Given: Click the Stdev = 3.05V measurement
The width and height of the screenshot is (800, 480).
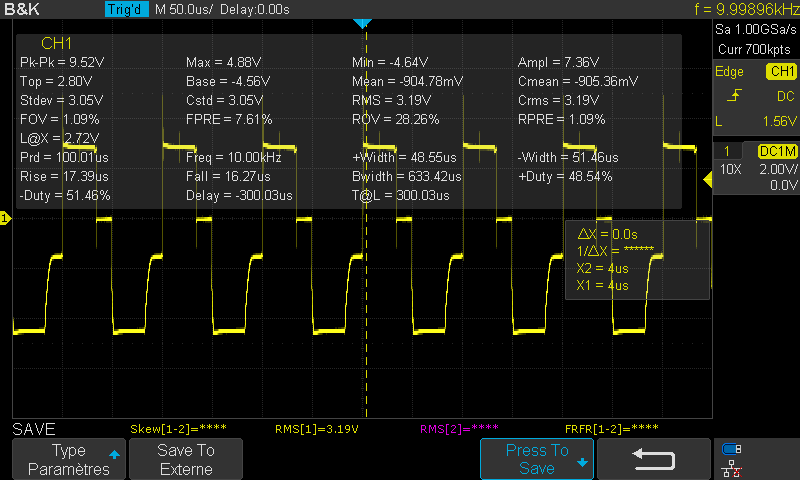Looking at the screenshot, I should 61,100.
